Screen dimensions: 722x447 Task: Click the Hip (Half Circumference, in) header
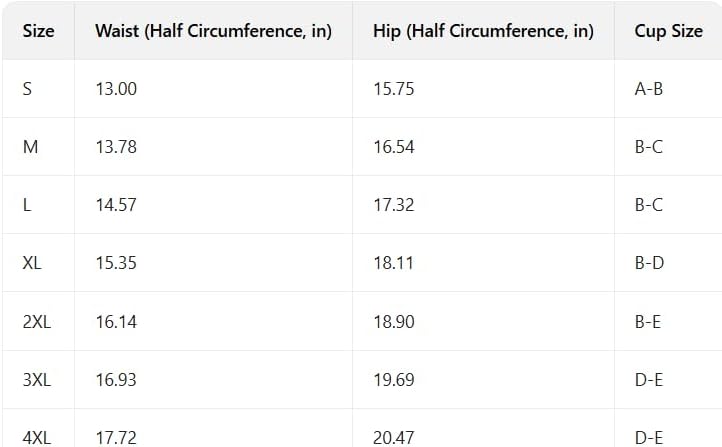click(x=483, y=31)
